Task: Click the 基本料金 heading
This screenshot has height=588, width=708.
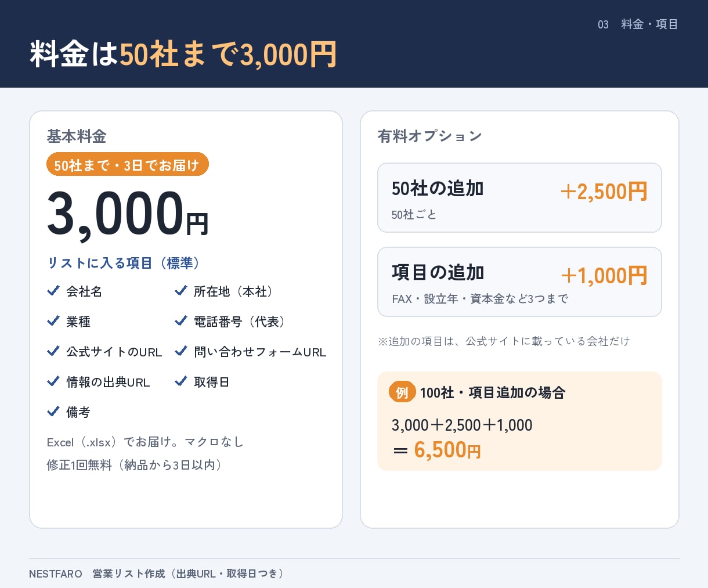Action: [x=77, y=136]
